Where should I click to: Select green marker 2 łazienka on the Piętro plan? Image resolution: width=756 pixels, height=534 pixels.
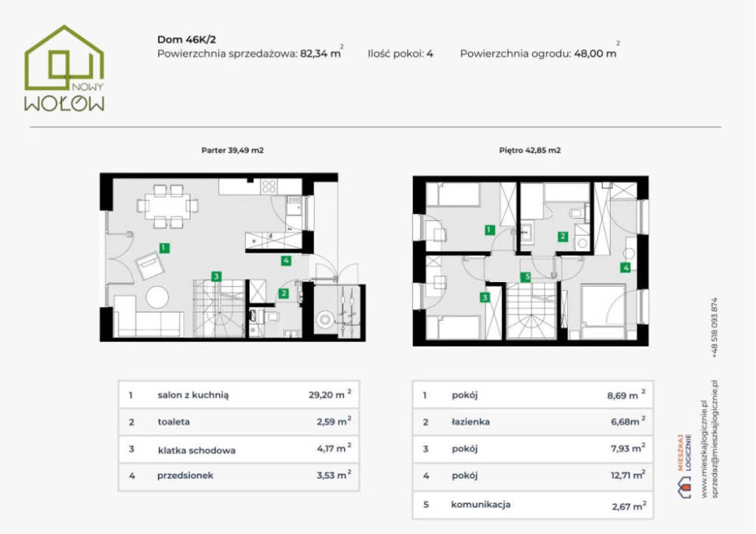point(562,237)
